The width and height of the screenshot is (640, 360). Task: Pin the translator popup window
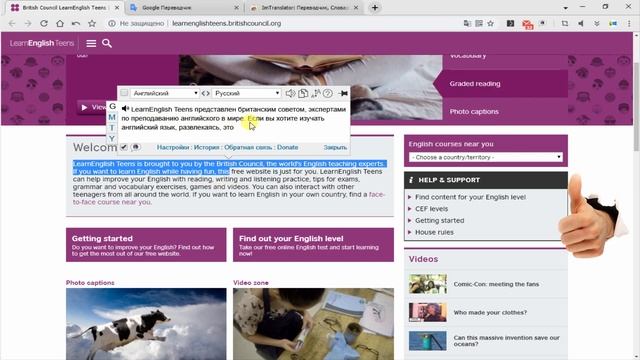coord(343,93)
